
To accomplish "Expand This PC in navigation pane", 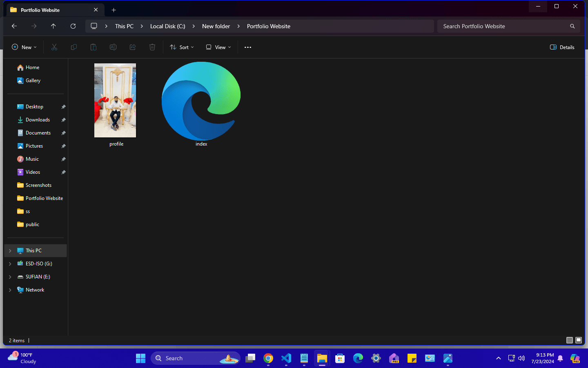I will point(10,251).
